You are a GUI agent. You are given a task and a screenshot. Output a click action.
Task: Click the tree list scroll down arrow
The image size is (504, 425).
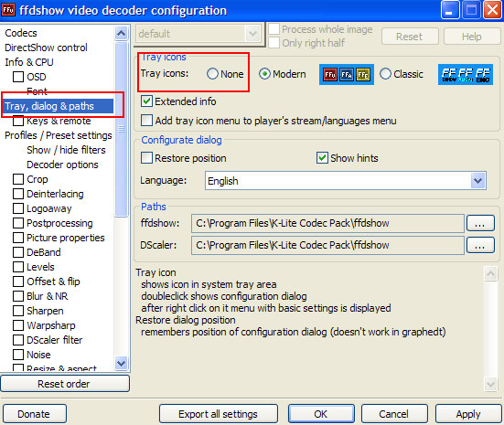pos(121,364)
